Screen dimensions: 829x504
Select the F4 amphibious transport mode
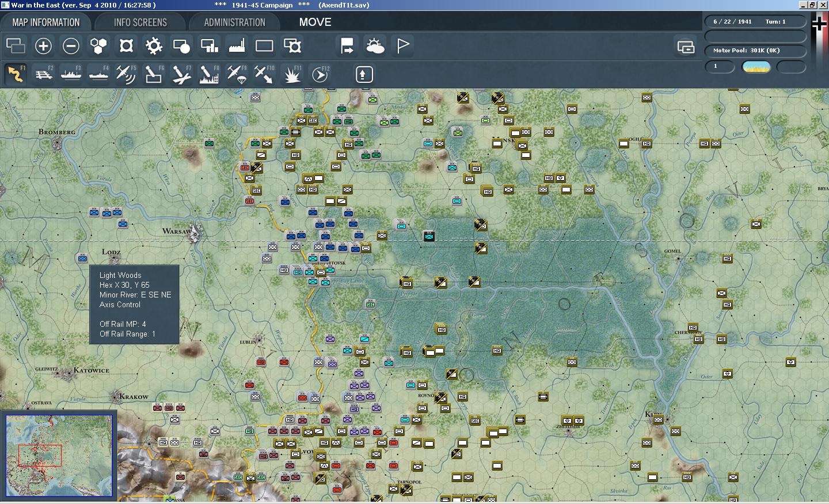(98, 74)
